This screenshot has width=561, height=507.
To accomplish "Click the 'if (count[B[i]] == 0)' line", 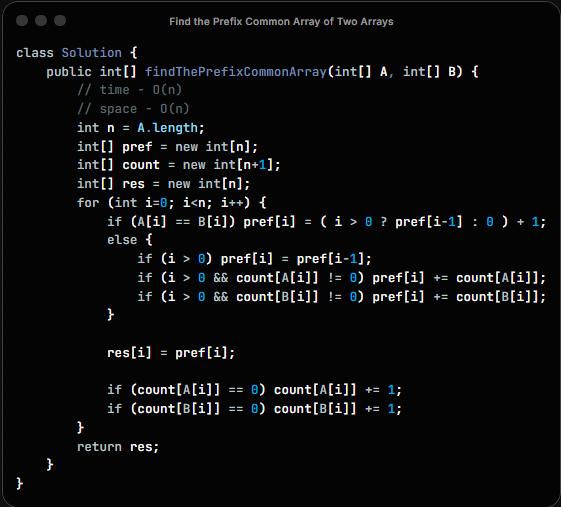I will coord(254,409).
